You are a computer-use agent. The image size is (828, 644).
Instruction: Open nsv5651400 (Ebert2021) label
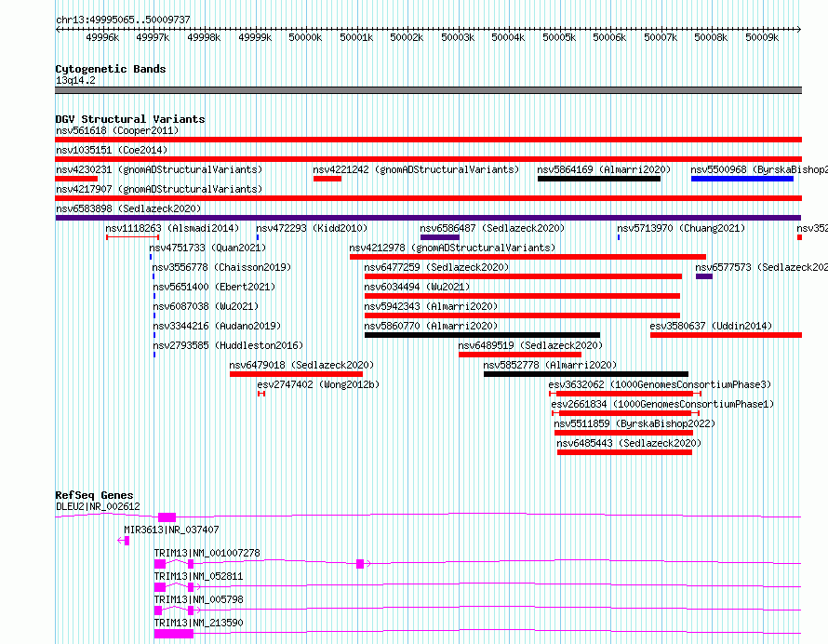(x=214, y=287)
